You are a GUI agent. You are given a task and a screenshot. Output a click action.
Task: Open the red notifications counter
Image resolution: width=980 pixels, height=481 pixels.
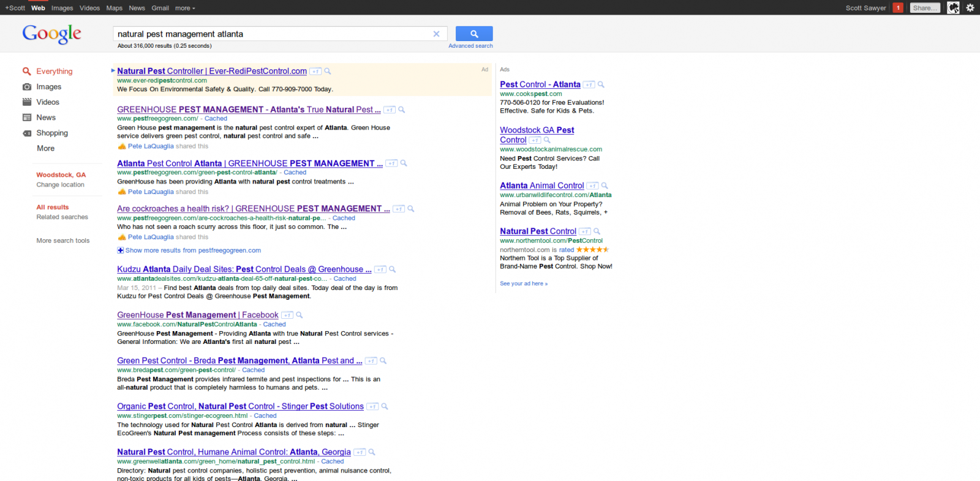[898, 8]
